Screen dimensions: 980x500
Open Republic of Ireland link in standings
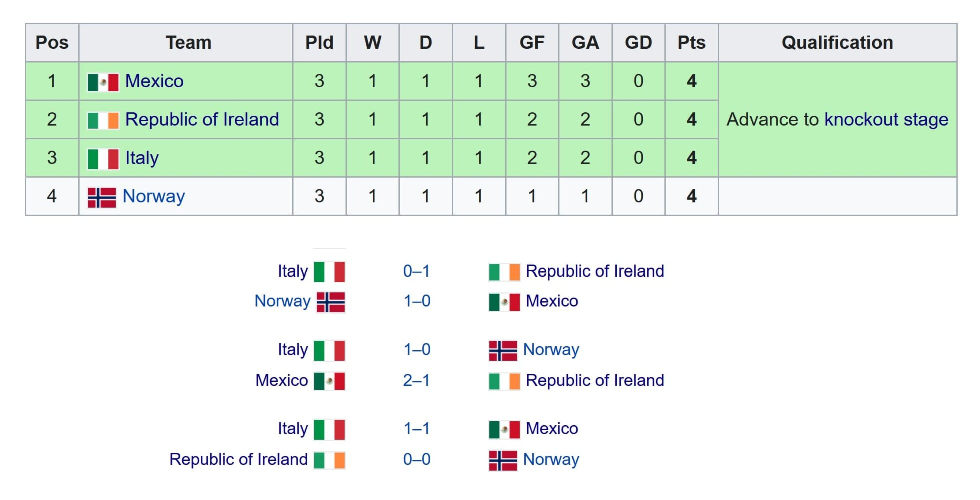point(202,120)
